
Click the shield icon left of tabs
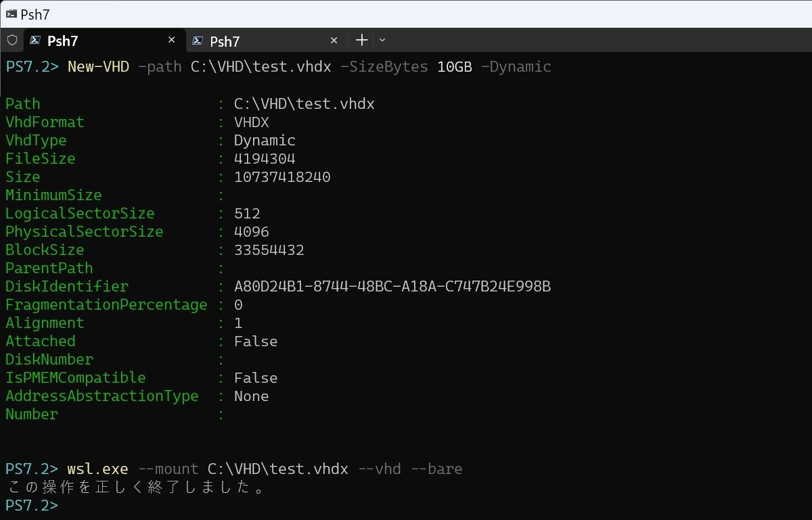tap(12, 40)
